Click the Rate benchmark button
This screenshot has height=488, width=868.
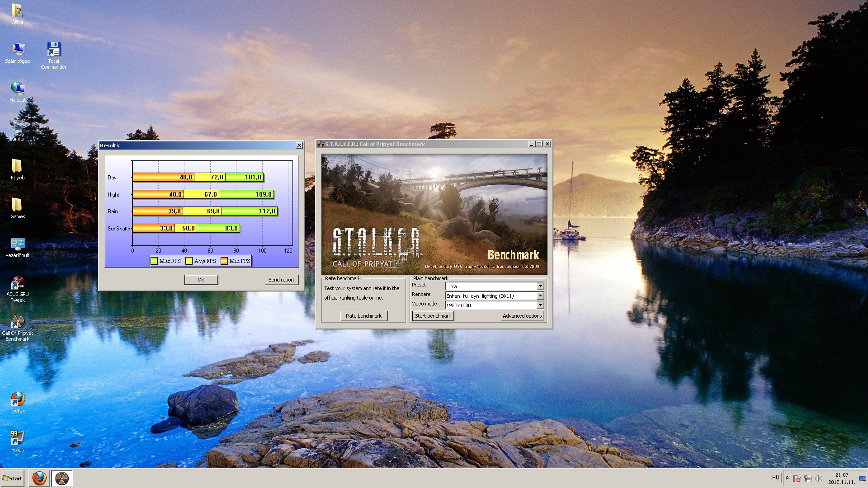(363, 316)
